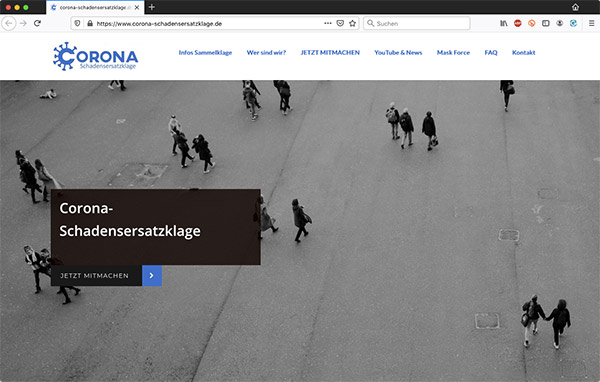Screen dimensions: 600x382
Task: Go back using the back arrow
Action: [x=9, y=23]
